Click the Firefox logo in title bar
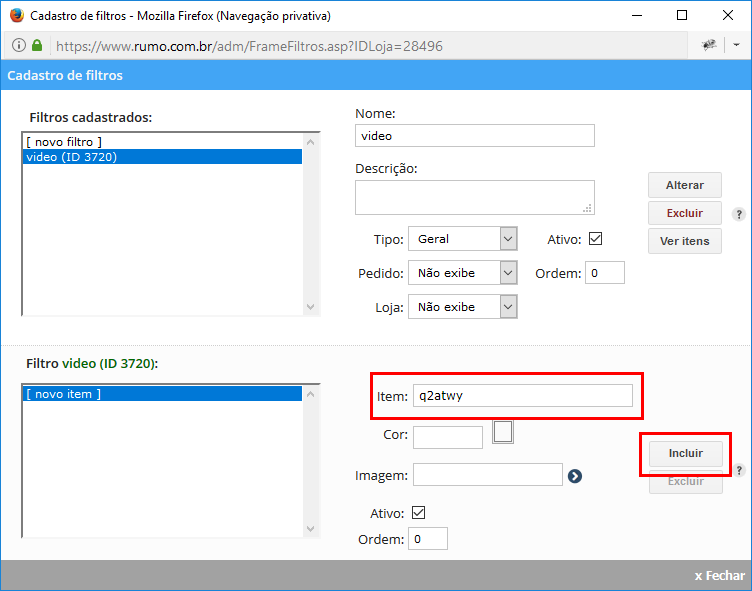This screenshot has width=752, height=591. [x=17, y=15]
